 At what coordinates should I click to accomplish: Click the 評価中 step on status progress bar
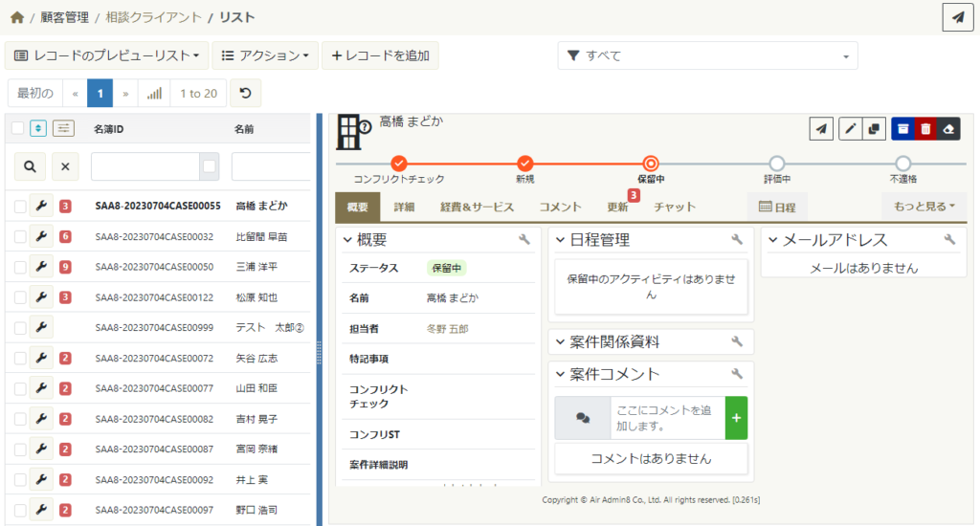(776, 164)
